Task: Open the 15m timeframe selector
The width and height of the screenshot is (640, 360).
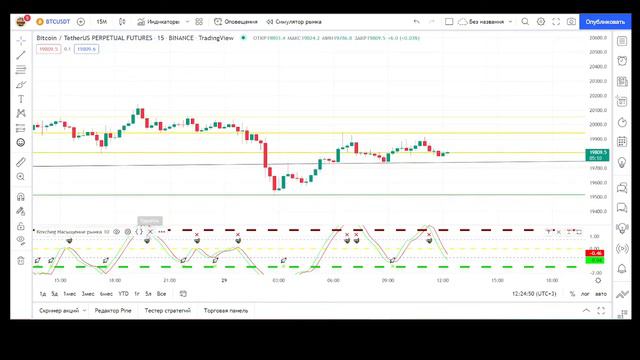Action: click(102, 22)
